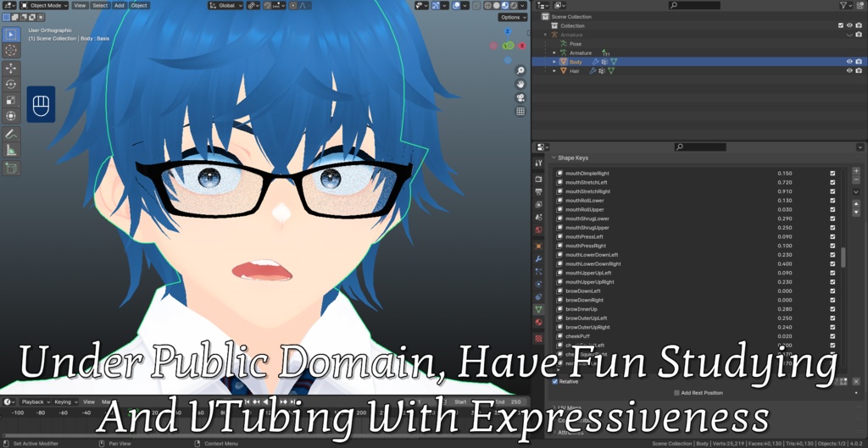
Task: Open the Material properties tab
Action: 538,323
